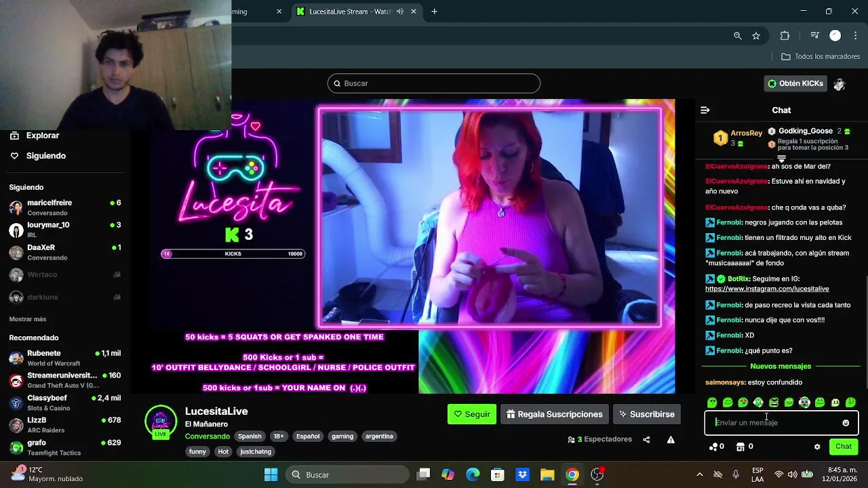Open recommended channel grafo
Screen dimensions: 868x488
[64, 447]
